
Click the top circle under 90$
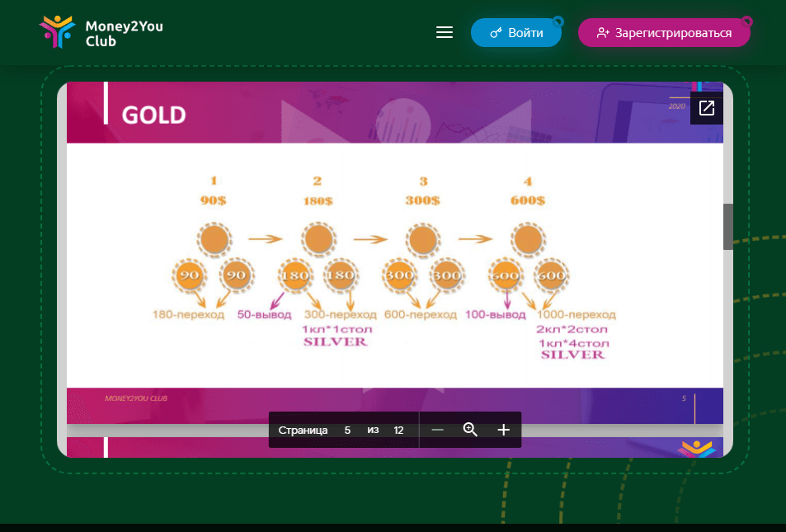click(x=214, y=240)
